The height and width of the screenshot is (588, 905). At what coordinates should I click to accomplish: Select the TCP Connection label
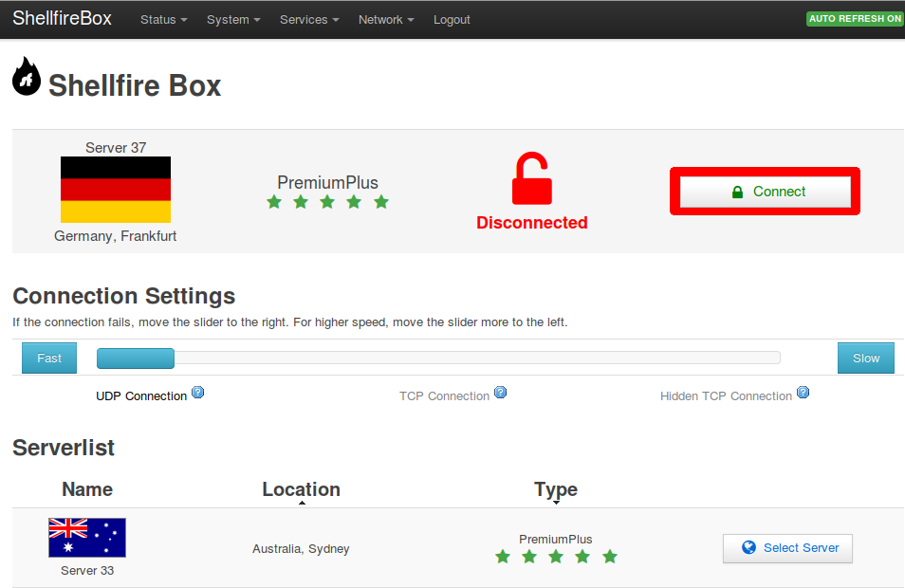tap(444, 396)
